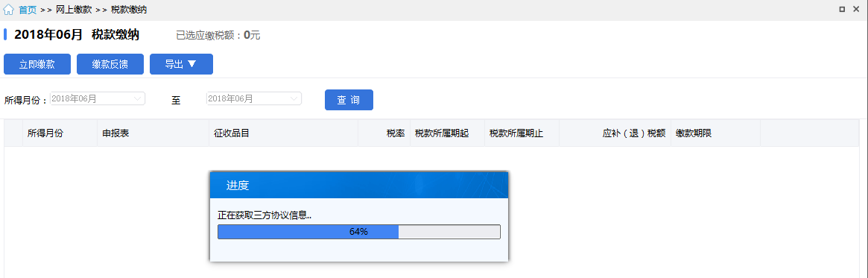The image size is (868, 278).
Task: Open the end month dropdown after 至
Action: [254, 98]
